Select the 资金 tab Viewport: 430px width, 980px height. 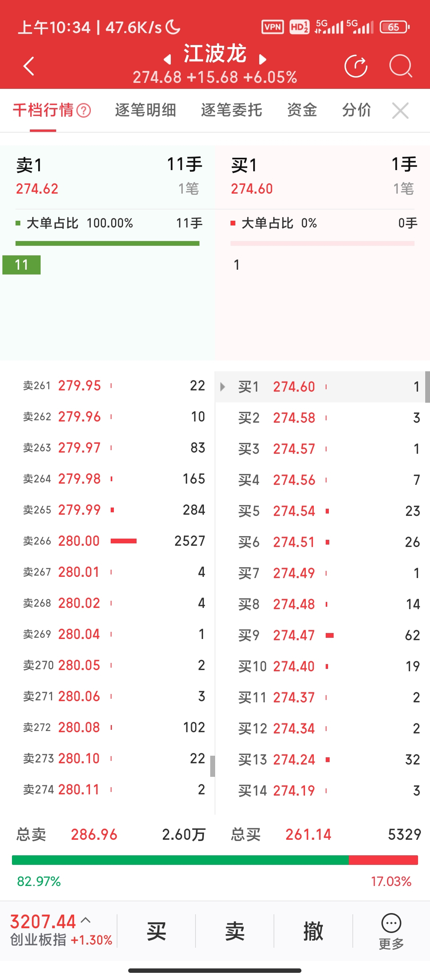tap(302, 110)
